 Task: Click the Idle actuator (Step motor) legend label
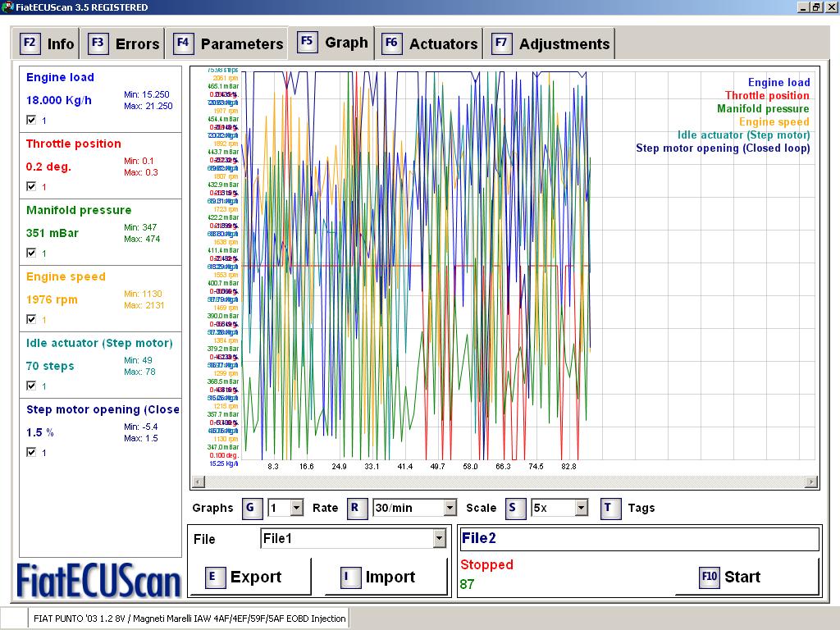point(743,135)
